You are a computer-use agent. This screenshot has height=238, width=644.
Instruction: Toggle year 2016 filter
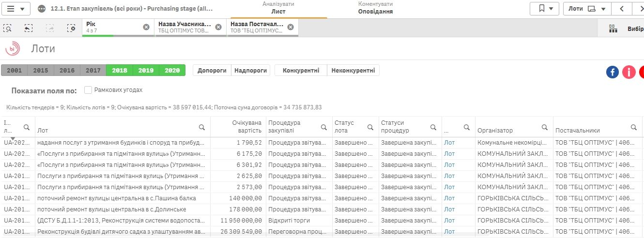coord(67,70)
